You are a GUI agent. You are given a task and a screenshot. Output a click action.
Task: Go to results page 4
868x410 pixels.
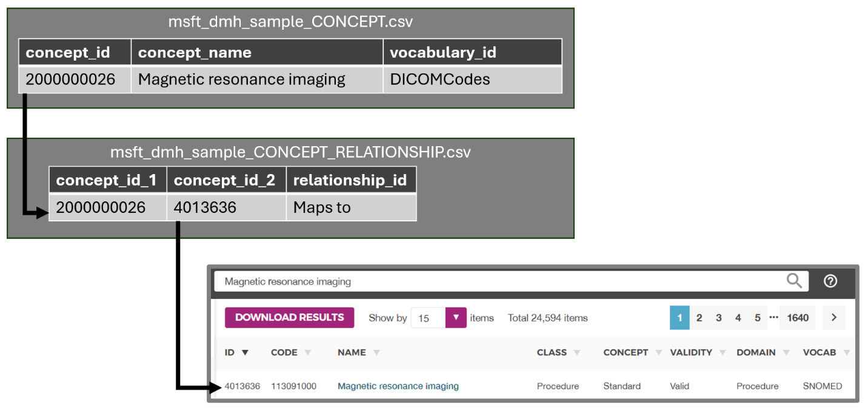click(738, 318)
